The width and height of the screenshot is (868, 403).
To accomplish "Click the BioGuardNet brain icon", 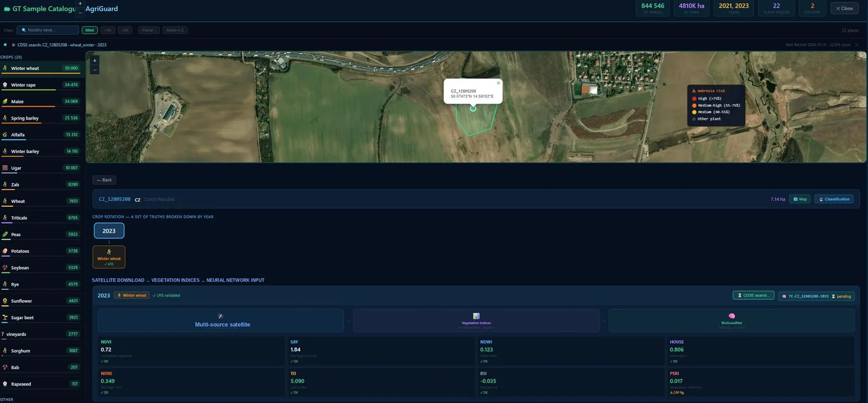I will 732,316.
